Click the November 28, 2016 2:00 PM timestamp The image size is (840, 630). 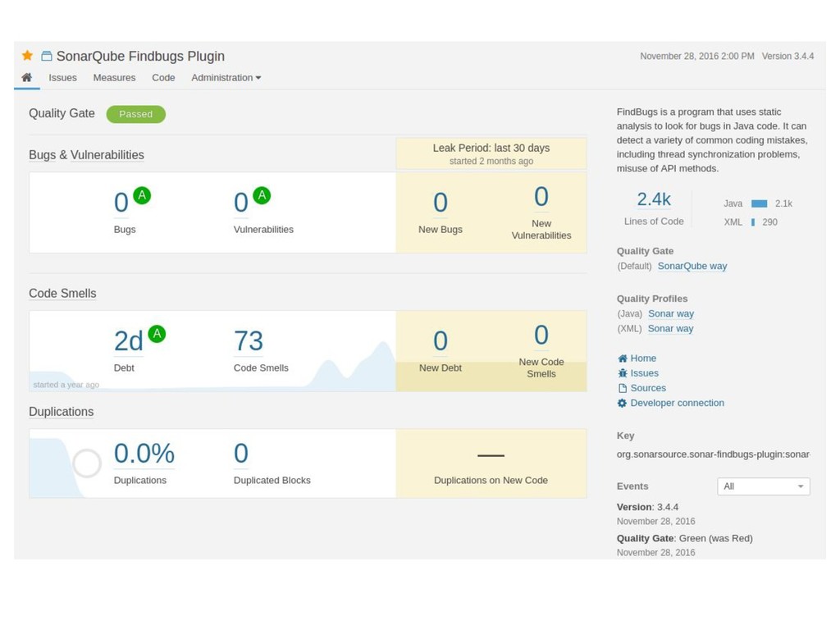click(697, 57)
